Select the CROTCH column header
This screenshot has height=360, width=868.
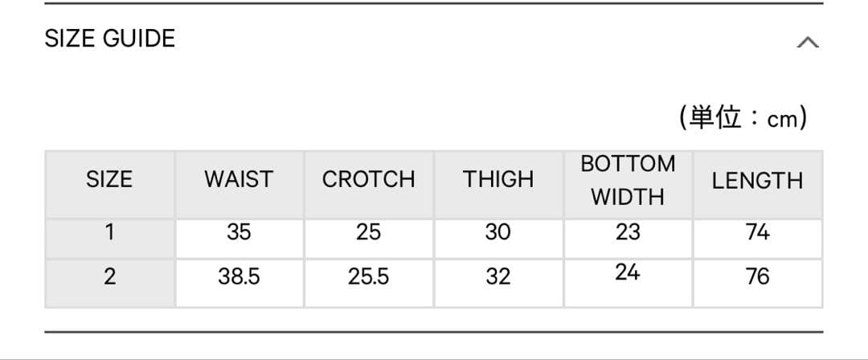369,179
